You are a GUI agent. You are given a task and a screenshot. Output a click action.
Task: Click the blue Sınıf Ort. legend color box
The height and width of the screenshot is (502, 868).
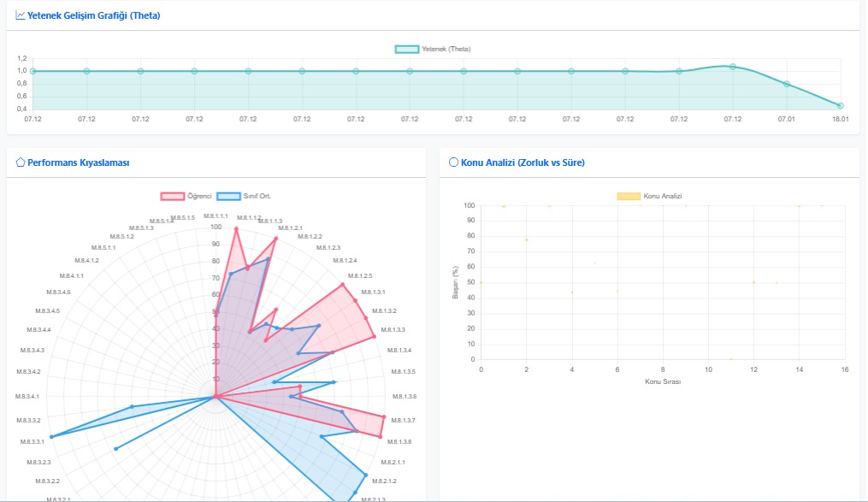pos(228,196)
